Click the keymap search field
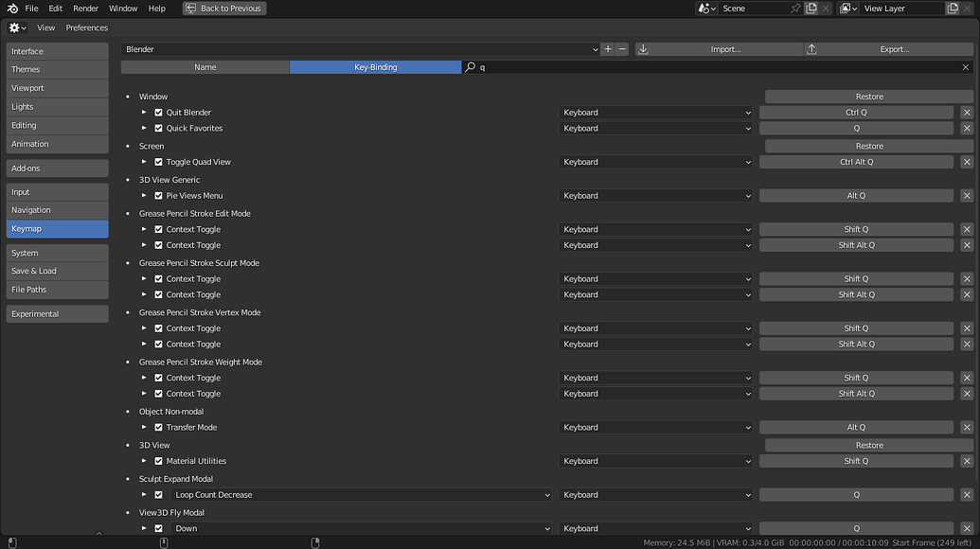 tap(718, 67)
